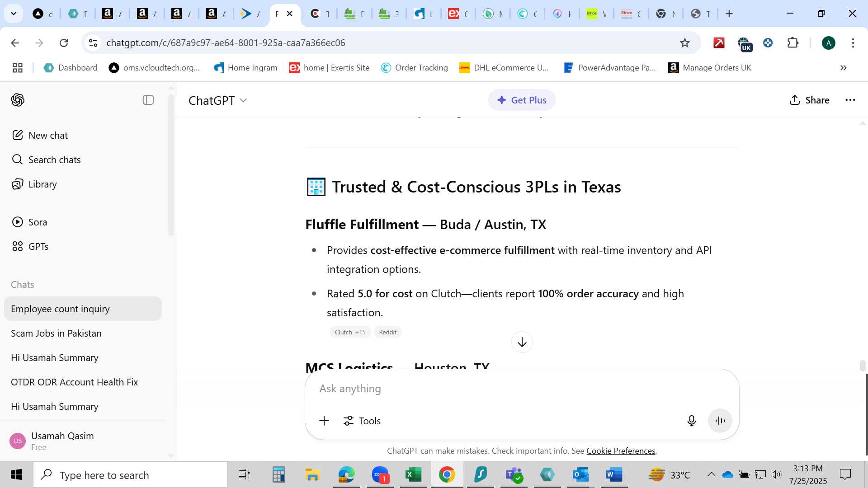Expand the ChatGPT model selector dropdown
This screenshot has height=488, width=868.
pos(218,100)
